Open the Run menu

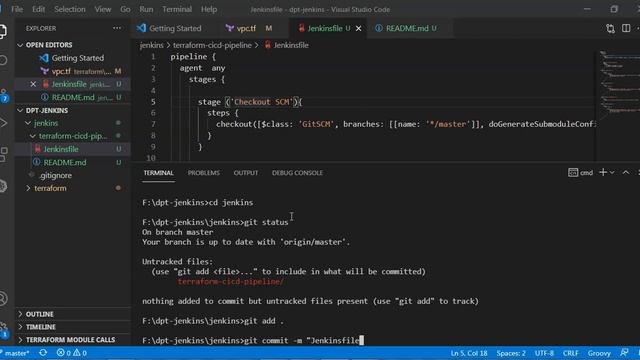tap(146, 9)
